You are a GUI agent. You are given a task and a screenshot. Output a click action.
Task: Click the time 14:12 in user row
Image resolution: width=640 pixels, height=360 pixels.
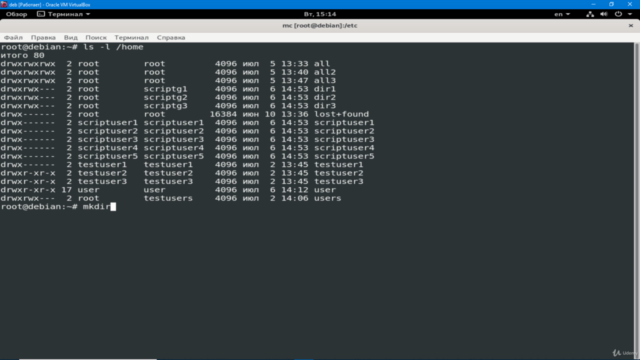point(295,190)
